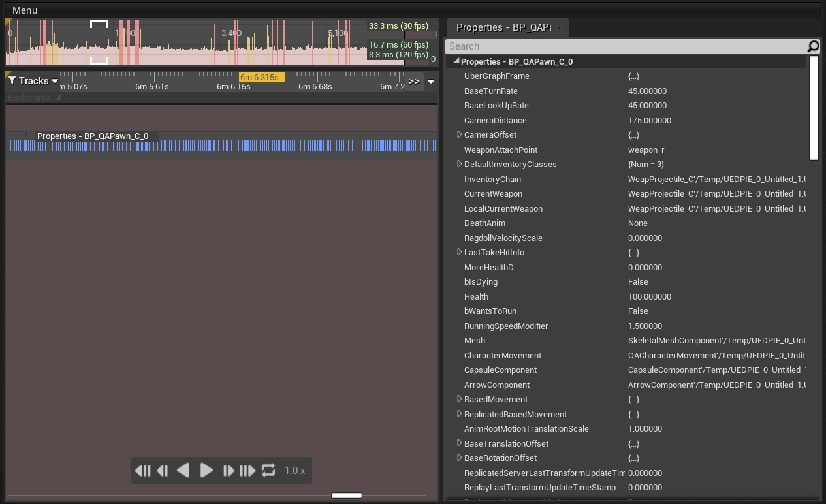Click the Play in reverse button
826x504 pixels.
tap(184, 470)
